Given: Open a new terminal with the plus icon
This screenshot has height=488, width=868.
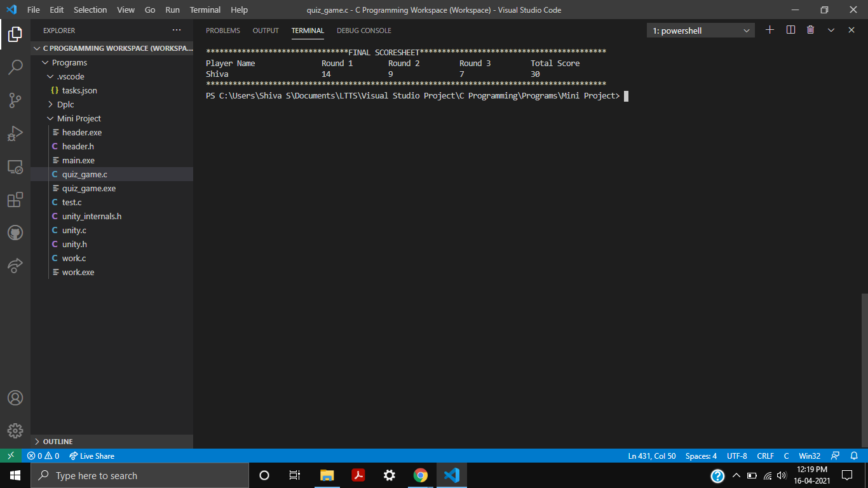Looking at the screenshot, I should 770,29.
